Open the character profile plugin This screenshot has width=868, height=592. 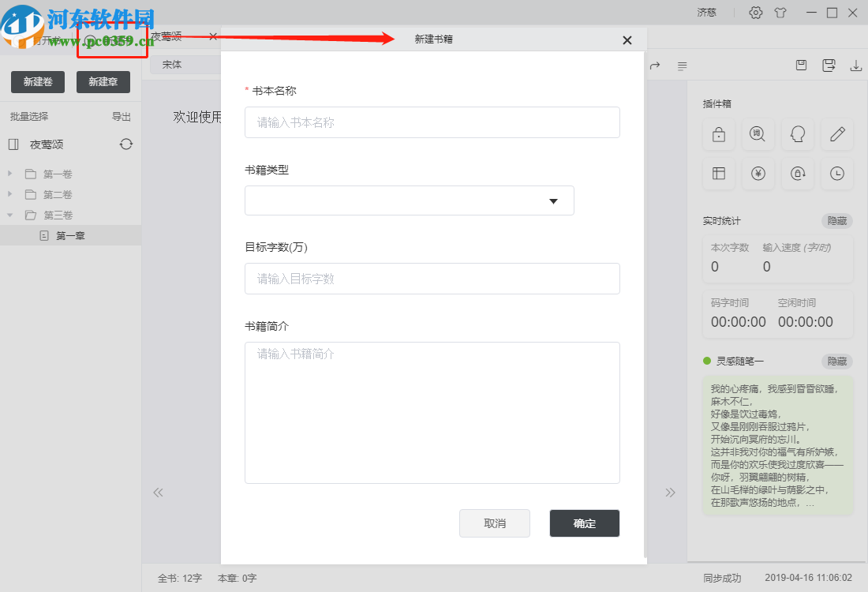[x=797, y=134]
